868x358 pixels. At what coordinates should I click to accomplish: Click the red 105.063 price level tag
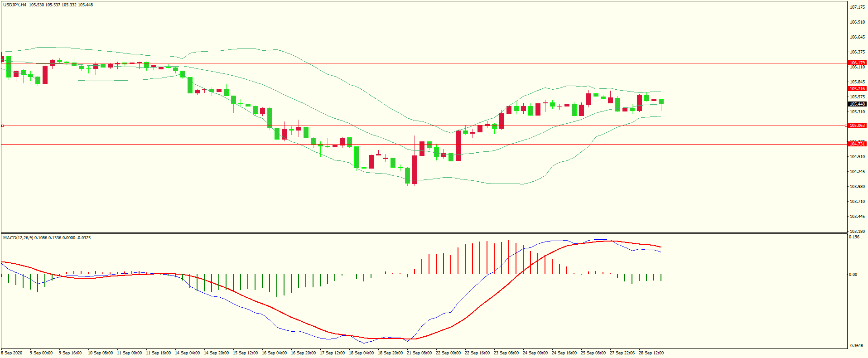click(x=857, y=126)
